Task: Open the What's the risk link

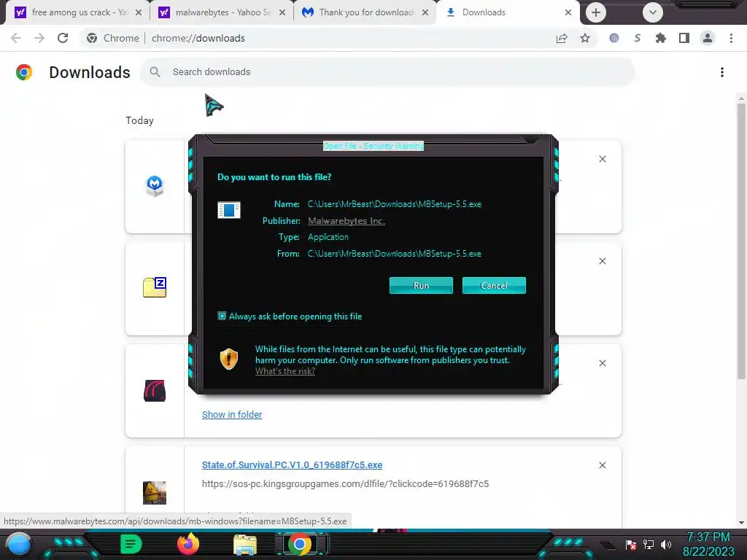Action: [x=285, y=371]
